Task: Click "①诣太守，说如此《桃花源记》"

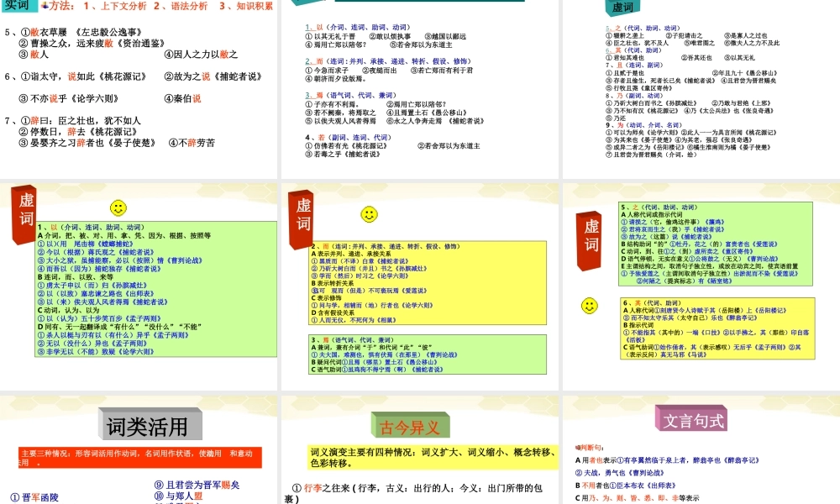Action: pos(83,76)
